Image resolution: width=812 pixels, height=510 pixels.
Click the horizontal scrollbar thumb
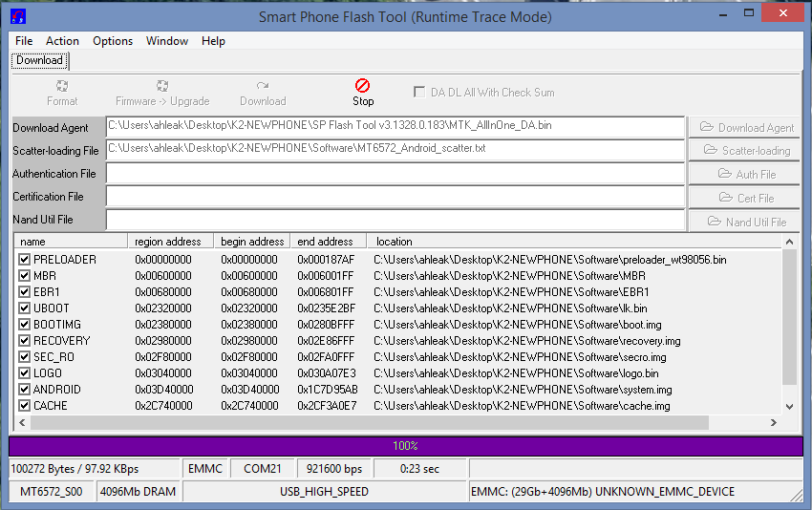click(x=370, y=422)
